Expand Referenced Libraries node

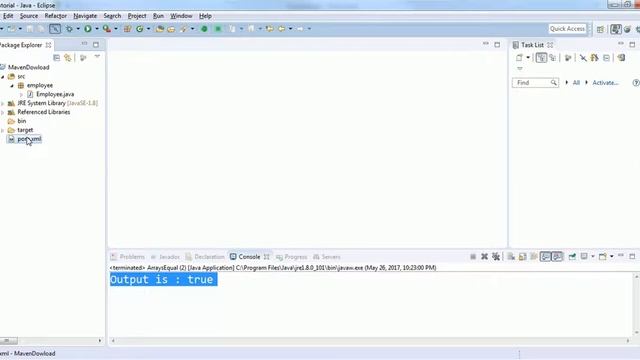pos(2,112)
